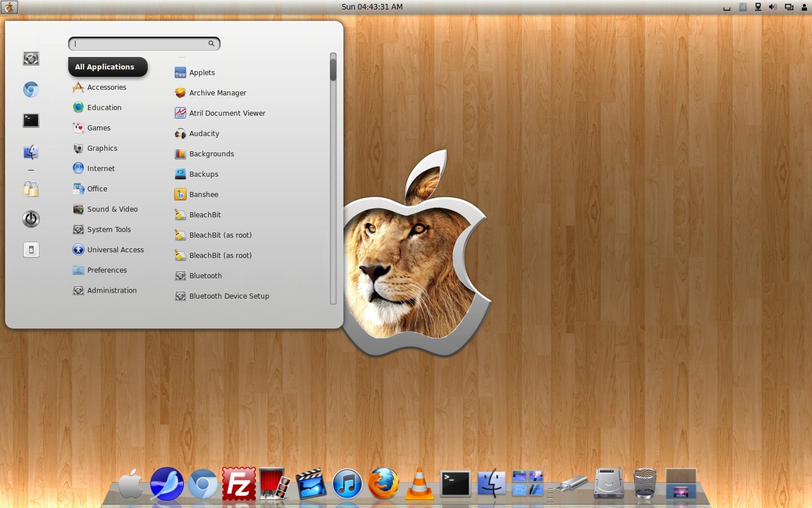The height and width of the screenshot is (508, 812).
Task: Open Terminal from the bottom dock
Action: [x=455, y=484]
